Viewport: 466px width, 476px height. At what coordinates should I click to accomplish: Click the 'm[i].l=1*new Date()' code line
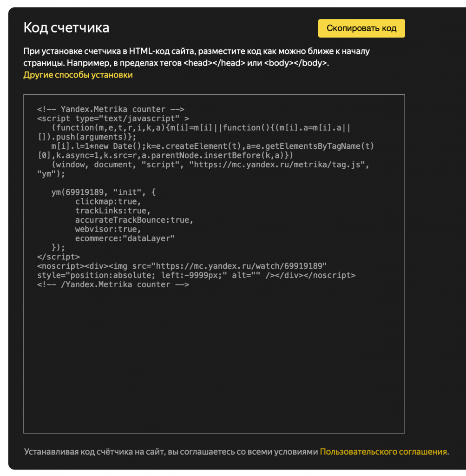point(212,146)
